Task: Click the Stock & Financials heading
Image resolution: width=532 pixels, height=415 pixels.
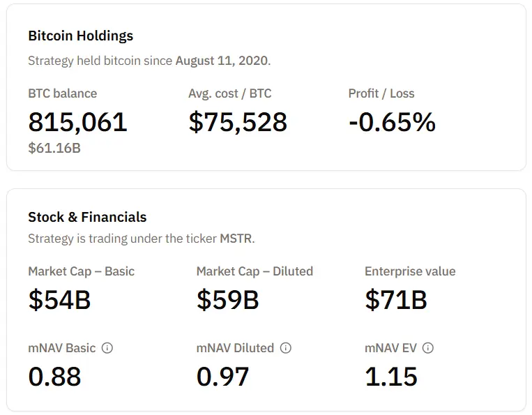Action: point(87,217)
